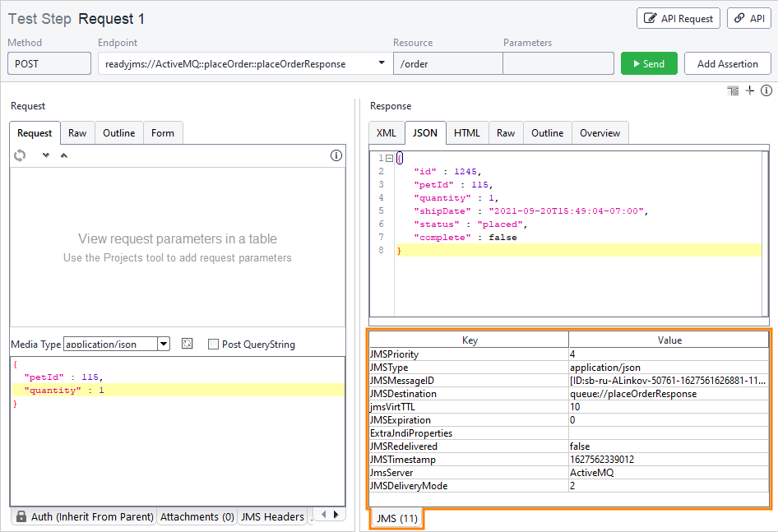This screenshot has width=778, height=532.
Task: Click the plus icon above Response panel
Action: pyautogui.click(x=749, y=90)
